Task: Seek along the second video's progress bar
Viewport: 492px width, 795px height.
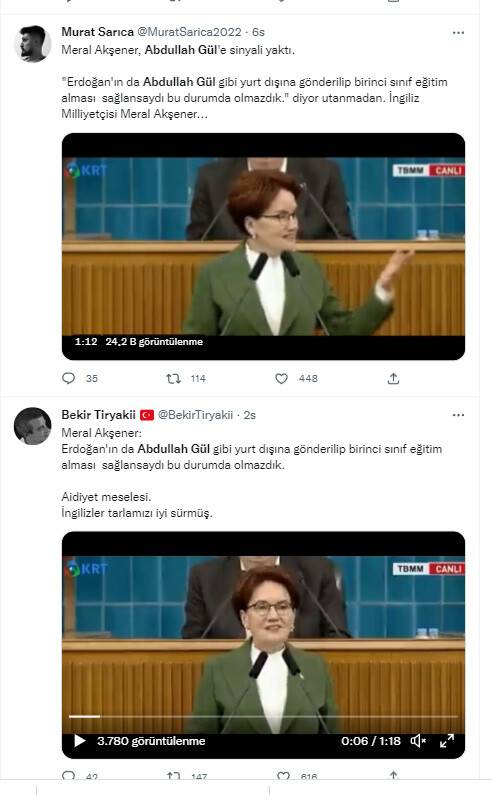Action: [x=263, y=716]
